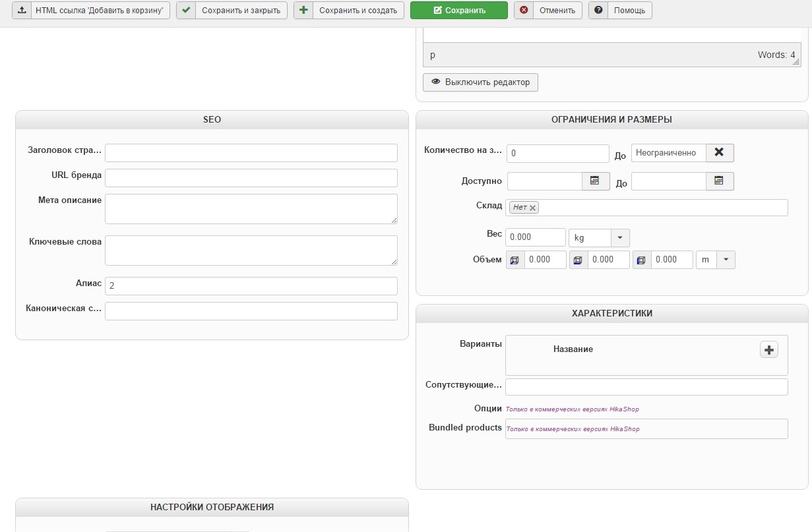812x532 pixels.
Task: Click the Вес weight value field
Action: click(536, 237)
